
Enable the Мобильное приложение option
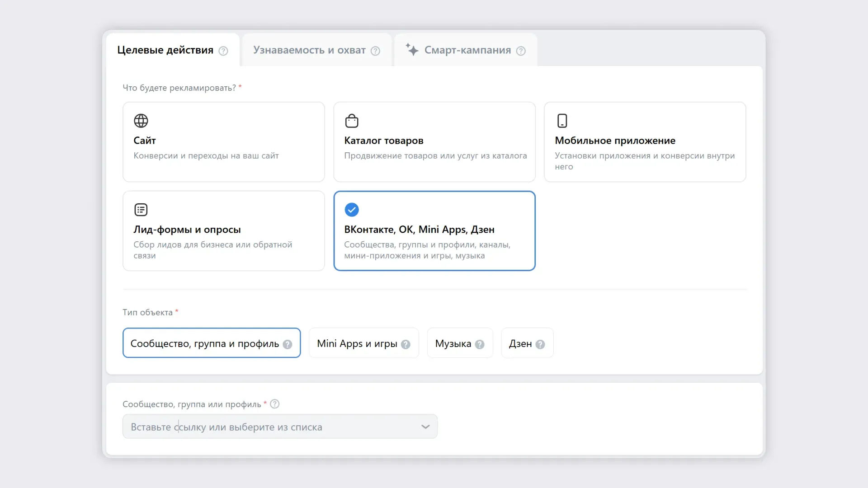pyautogui.click(x=645, y=142)
